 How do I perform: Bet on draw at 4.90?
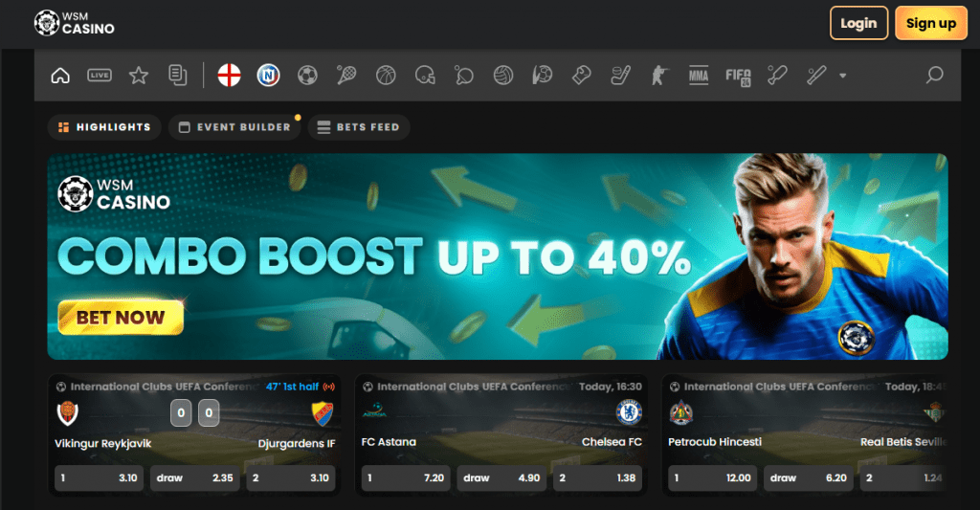click(501, 478)
